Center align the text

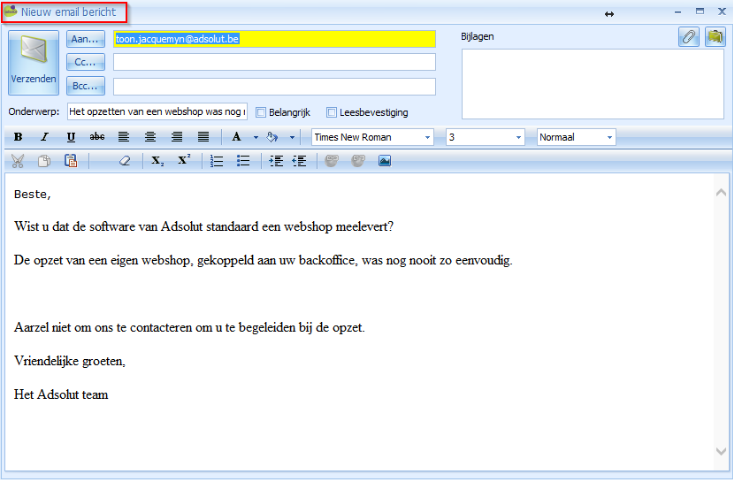150,137
